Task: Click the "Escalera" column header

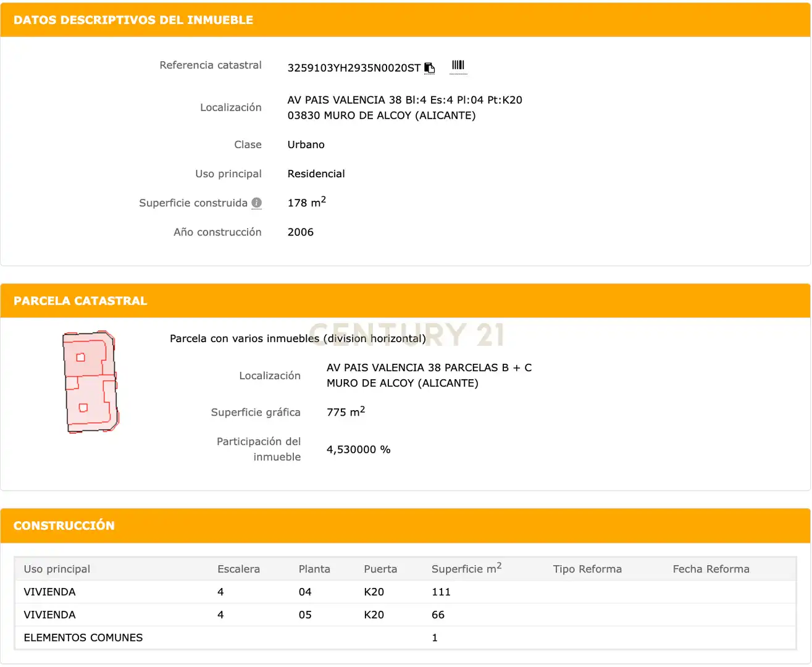Action: point(238,569)
